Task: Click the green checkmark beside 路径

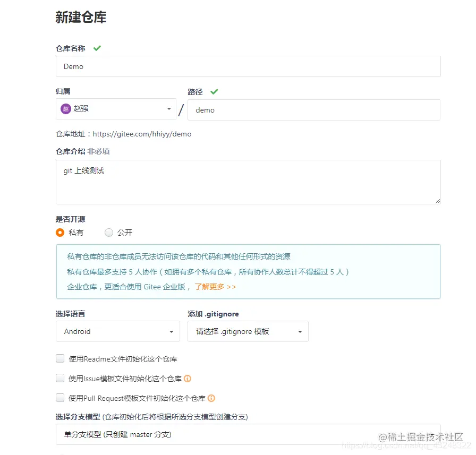Action: click(x=214, y=91)
